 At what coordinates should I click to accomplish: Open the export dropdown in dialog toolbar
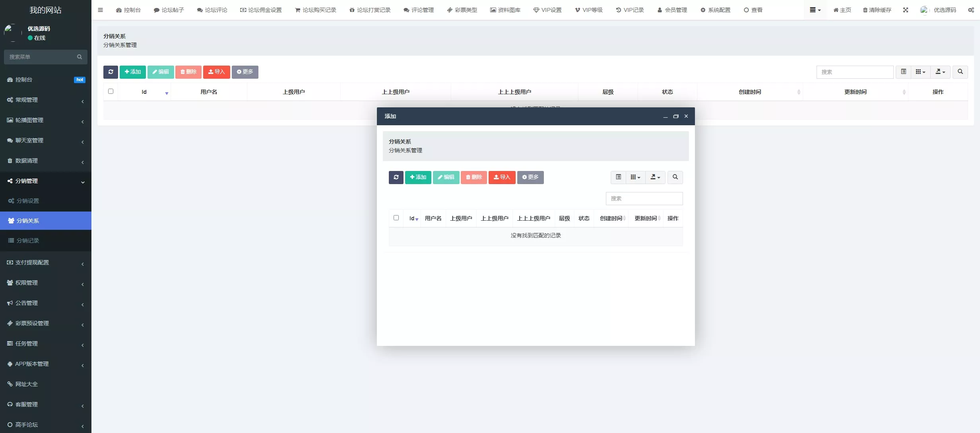coord(655,177)
